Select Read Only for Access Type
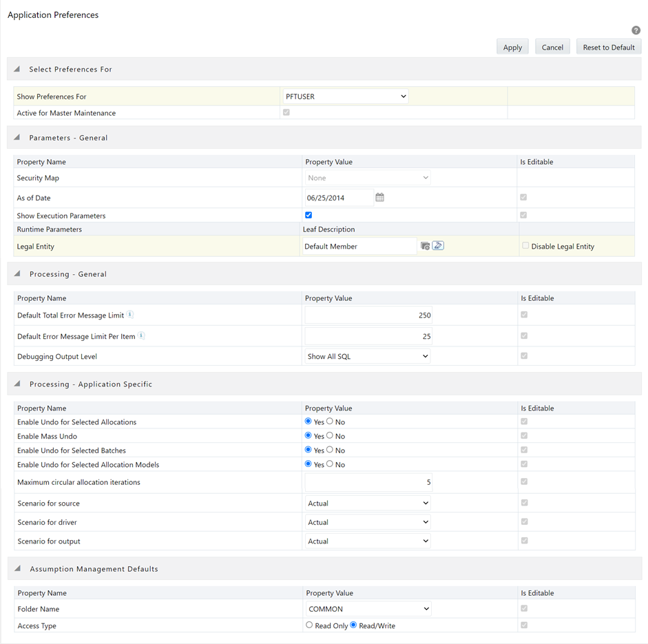648x644 pixels. tap(310, 625)
